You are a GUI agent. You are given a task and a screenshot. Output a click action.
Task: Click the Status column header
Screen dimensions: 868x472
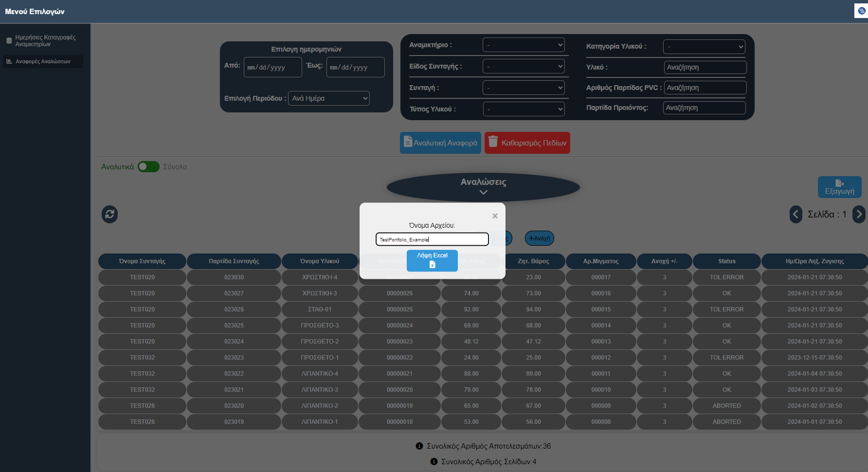pyautogui.click(x=727, y=261)
